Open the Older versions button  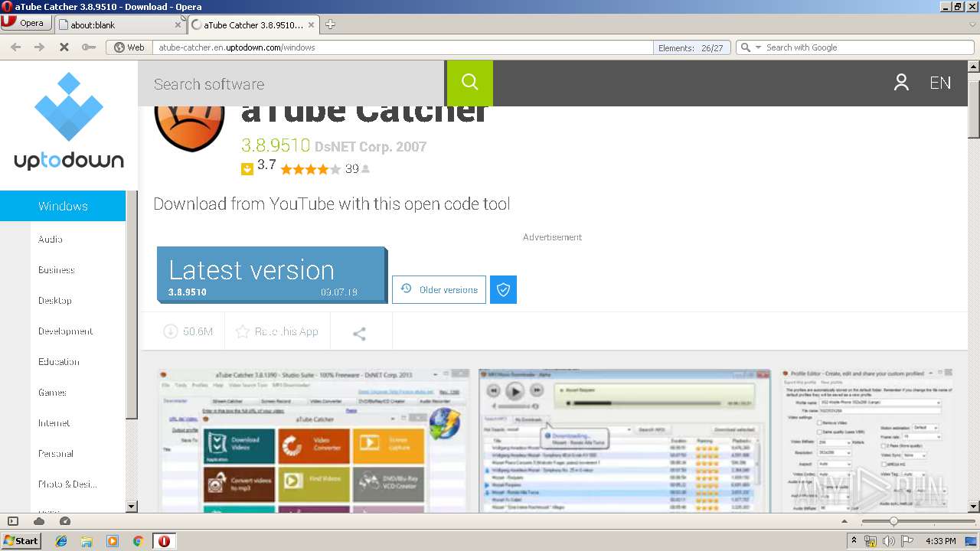coord(439,289)
